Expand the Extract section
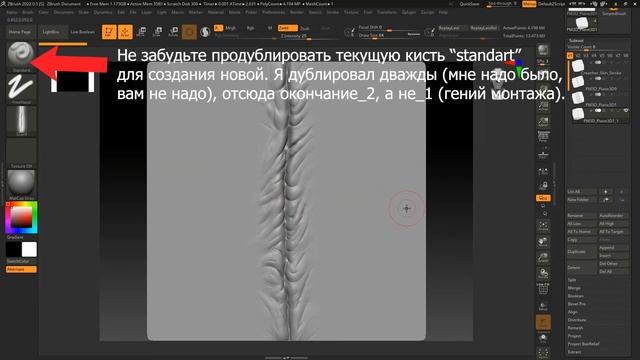Viewport: 640px width, 360px height. coord(574,352)
